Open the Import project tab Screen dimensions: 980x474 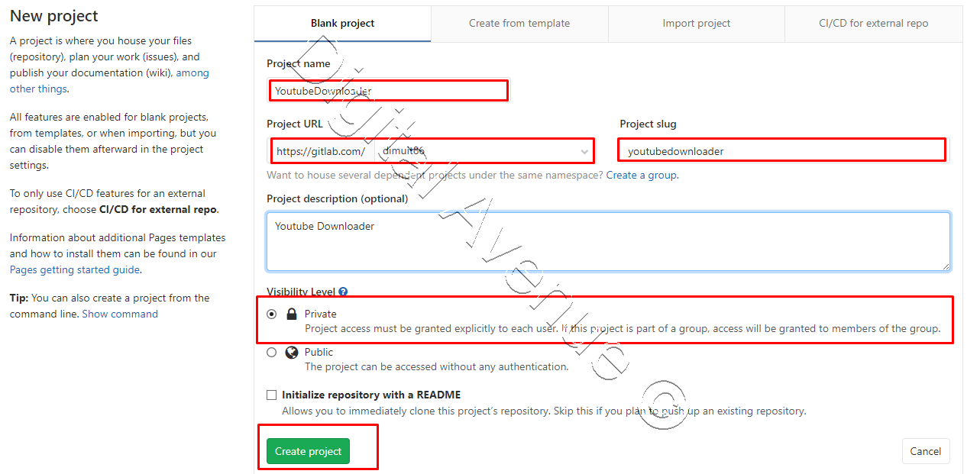pos(696,23)
